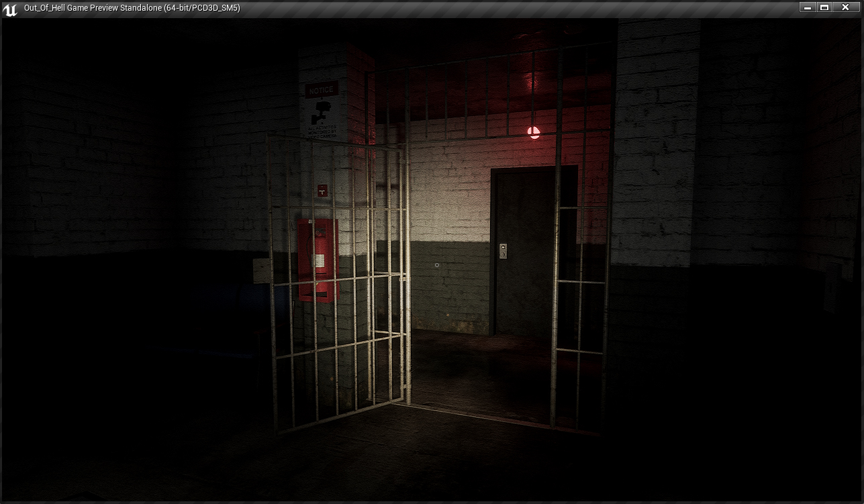Click the metal lock plate on the door
This screenshot has height=504, width=864.
tap(503, 251)
